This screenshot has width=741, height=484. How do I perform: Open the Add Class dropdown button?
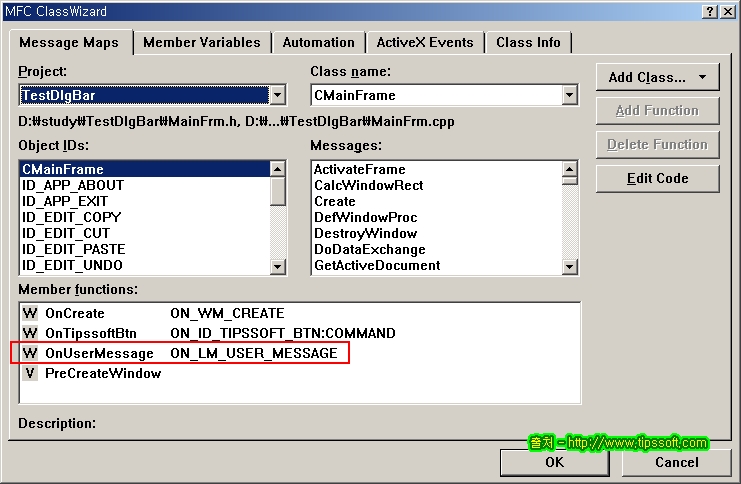658,77
